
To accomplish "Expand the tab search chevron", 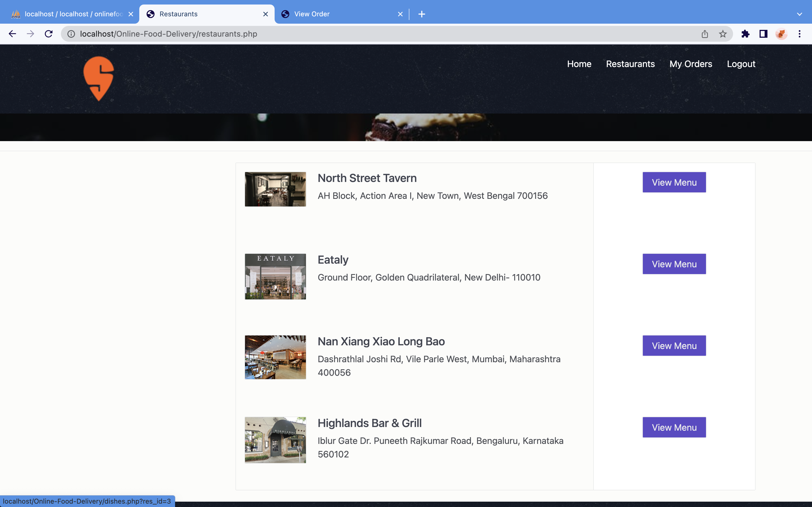I will (800, 14).
